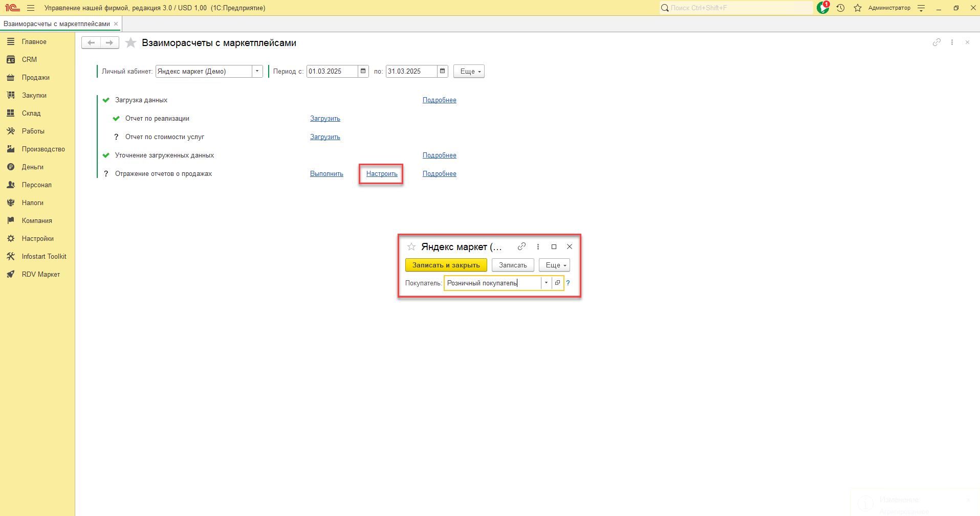Click the Период с date field
The image size is (980, 516).
point(332,71)
